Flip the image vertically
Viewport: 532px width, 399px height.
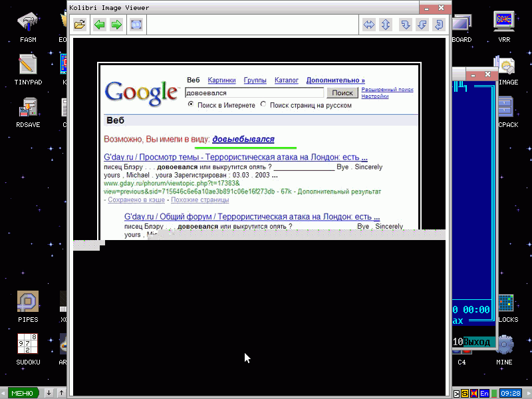[x=385, y=25]
